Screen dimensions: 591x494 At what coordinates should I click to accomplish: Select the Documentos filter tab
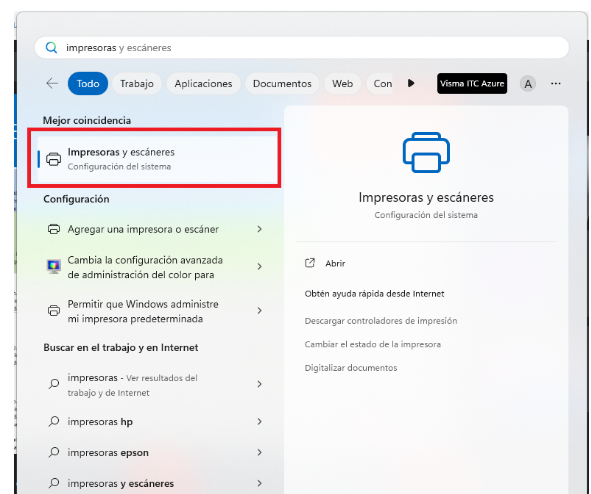pos(282,84)
